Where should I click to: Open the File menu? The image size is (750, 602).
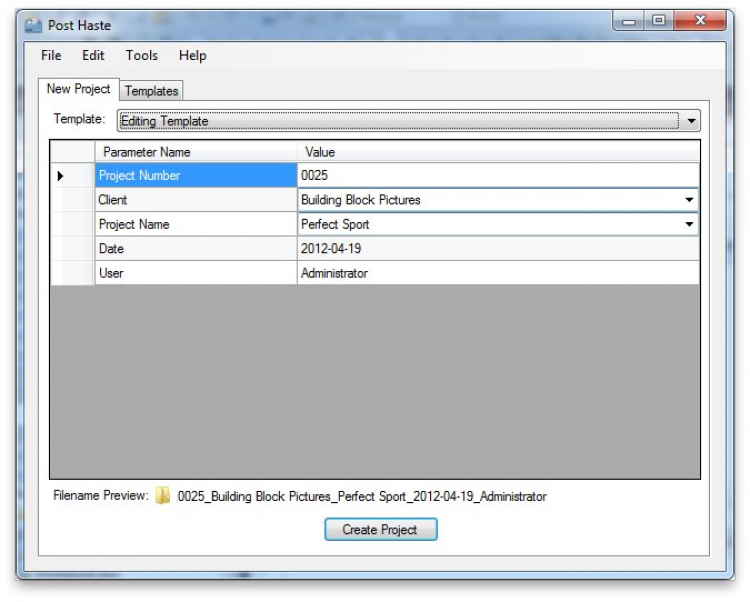[x=51, y=55]
